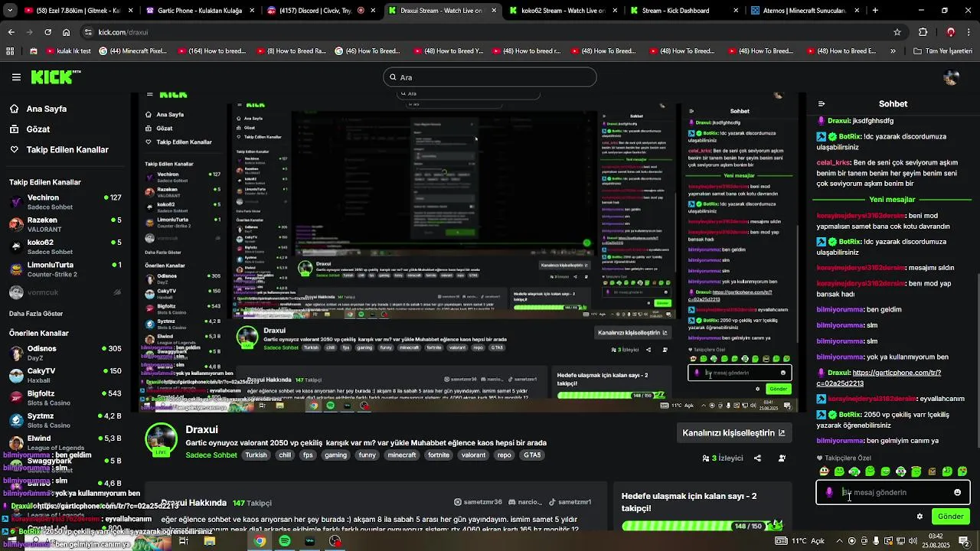Open chat settings gear
980x551 pixels.
(x=920, y=517)
